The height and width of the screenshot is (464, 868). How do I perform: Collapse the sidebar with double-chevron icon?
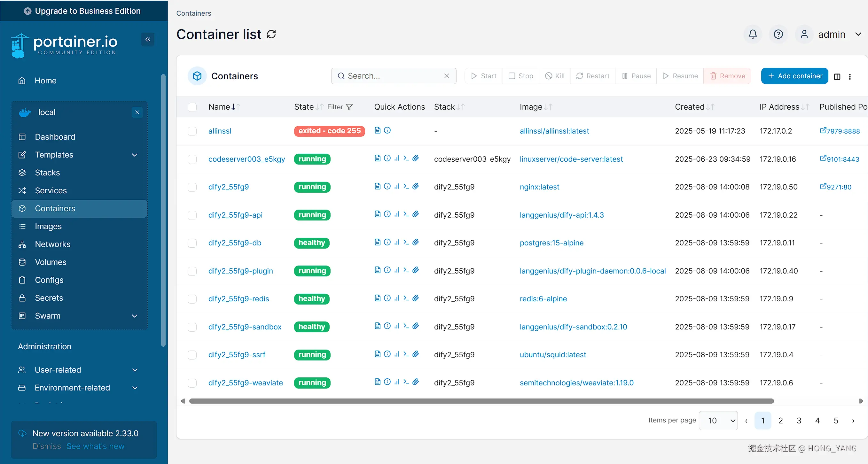pyautogui.click(x=148, y=39)
